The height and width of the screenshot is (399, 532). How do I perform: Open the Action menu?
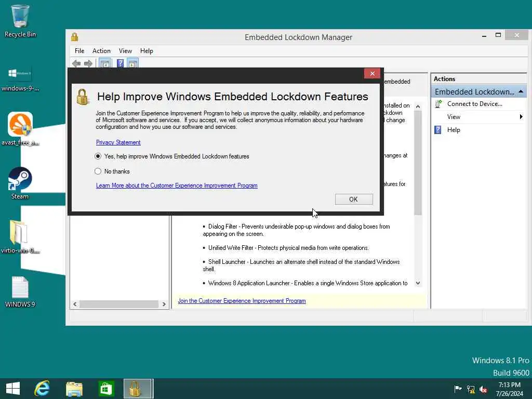(x=101, y=51)
